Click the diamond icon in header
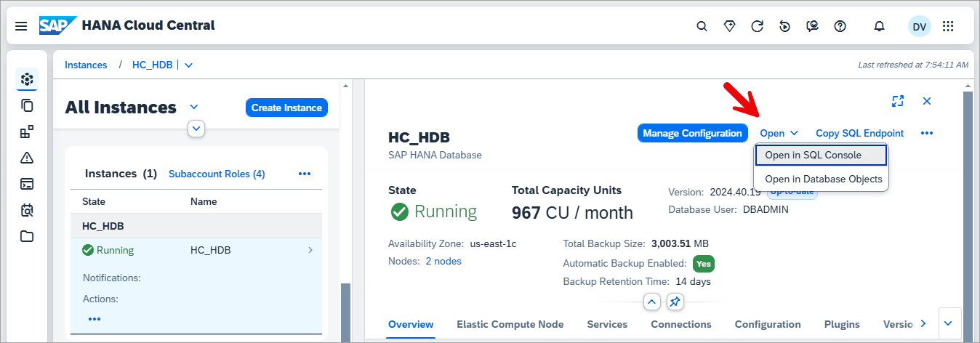This screenshot has height=343, width=980. [729, 26]
